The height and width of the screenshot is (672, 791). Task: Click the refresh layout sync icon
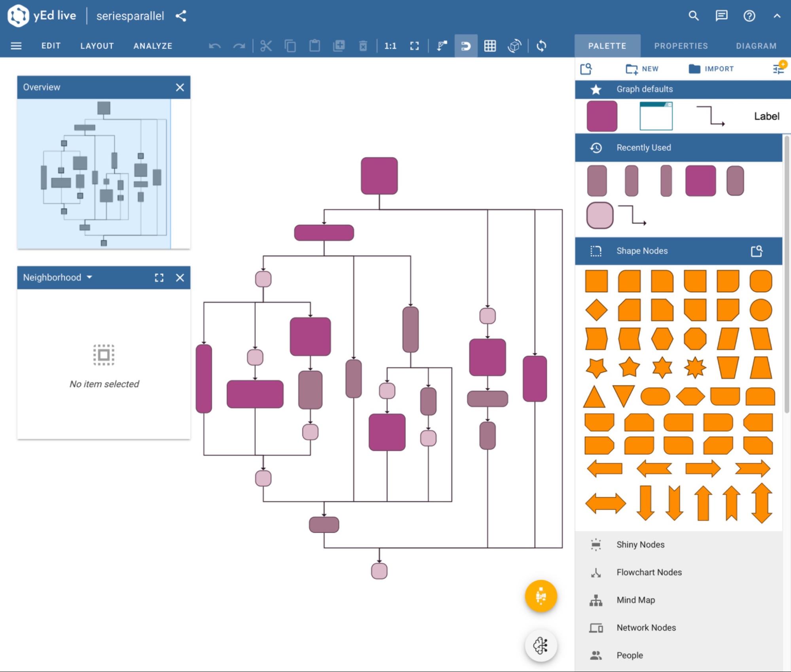pyautogui.click(x=541, y=46)
